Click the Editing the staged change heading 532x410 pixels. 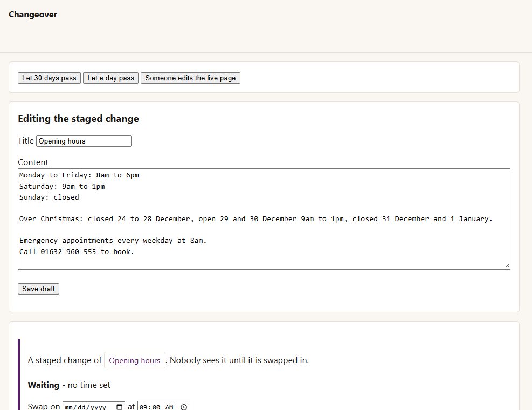(78, 119)
